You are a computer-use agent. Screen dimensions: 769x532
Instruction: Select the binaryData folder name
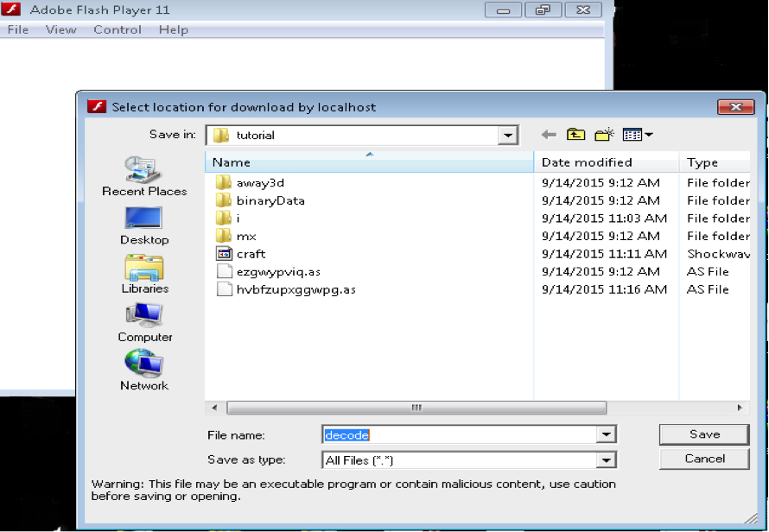270,200
